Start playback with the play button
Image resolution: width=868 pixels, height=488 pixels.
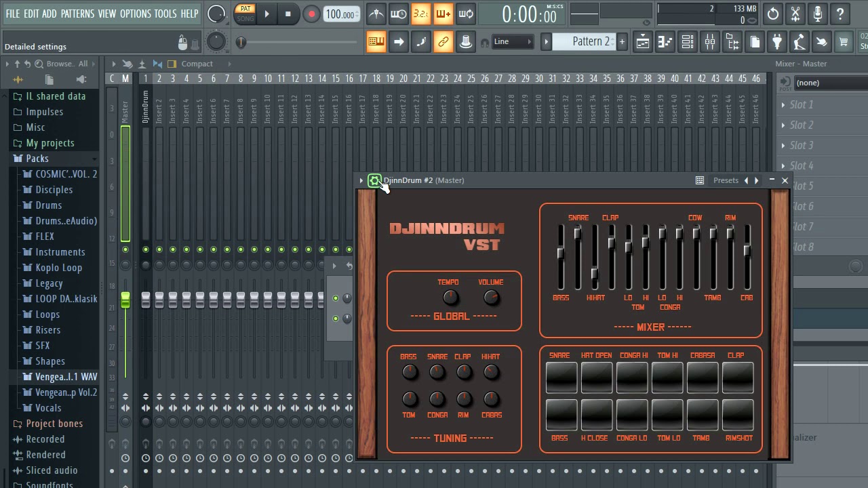point(267,14)
